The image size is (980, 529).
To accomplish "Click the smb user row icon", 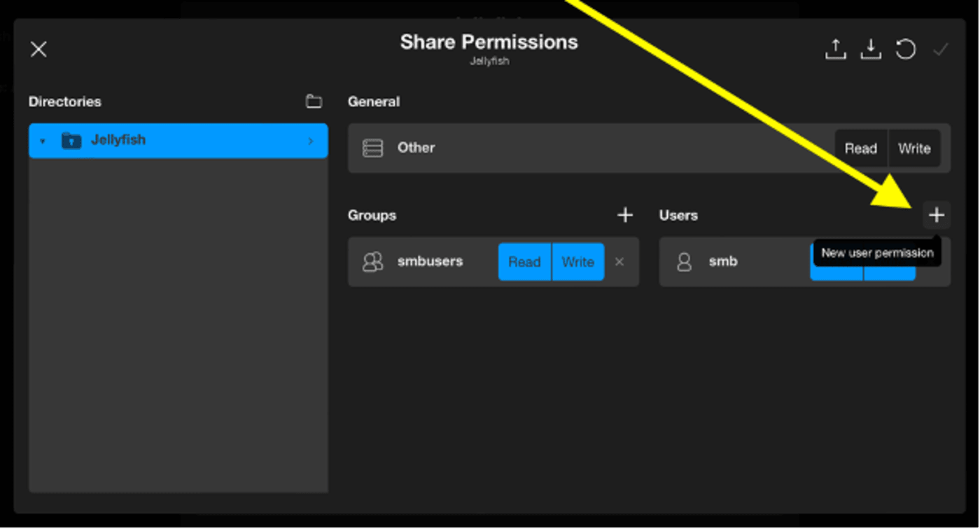I will (x=684, y=262).
